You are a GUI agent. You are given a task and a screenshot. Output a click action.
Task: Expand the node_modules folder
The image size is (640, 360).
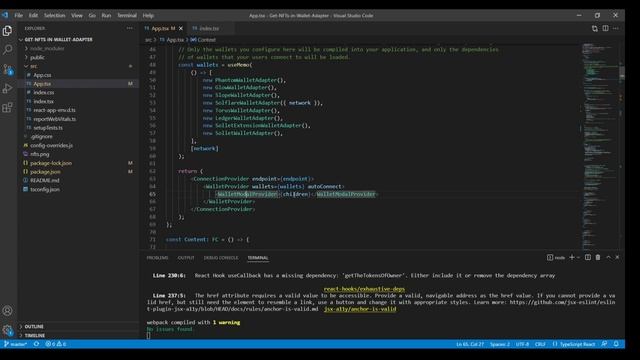[47, 49]
